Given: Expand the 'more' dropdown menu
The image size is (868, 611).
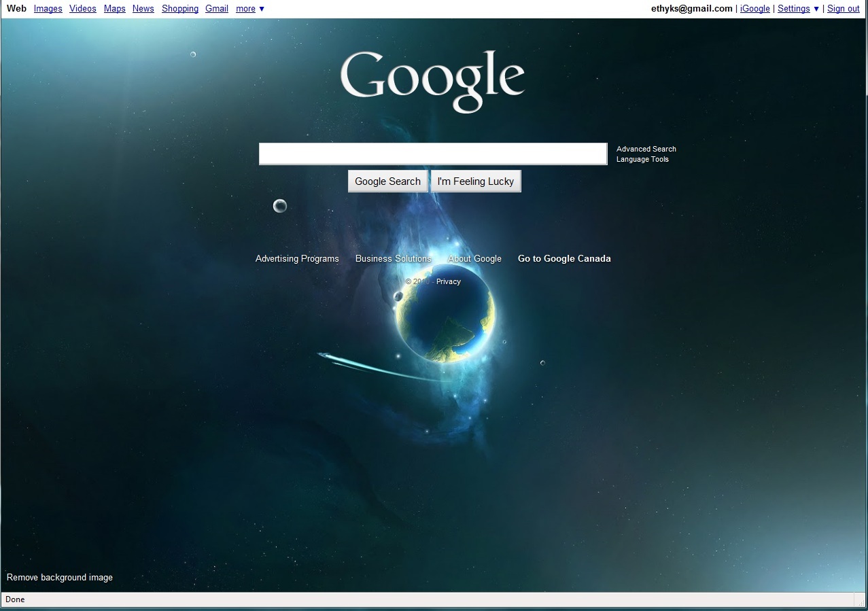Looking at the screenshot, I should 250,9.
